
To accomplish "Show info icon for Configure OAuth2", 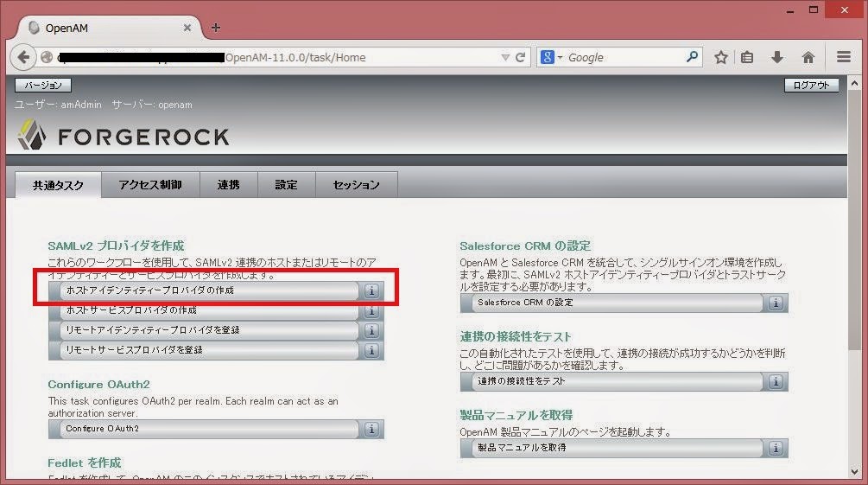I will point(372,429).
